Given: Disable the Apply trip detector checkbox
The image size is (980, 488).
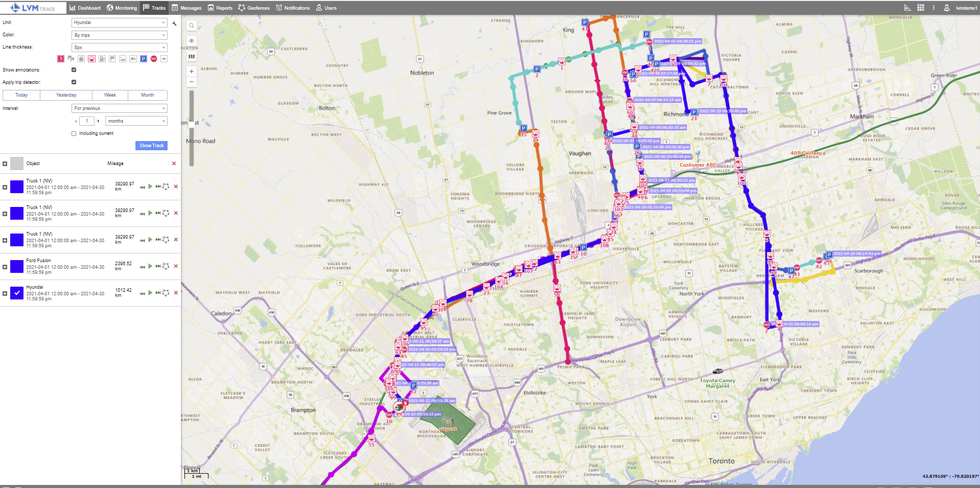Looking at the screenshot, I should pyautogui.click(x=74, y=82).
